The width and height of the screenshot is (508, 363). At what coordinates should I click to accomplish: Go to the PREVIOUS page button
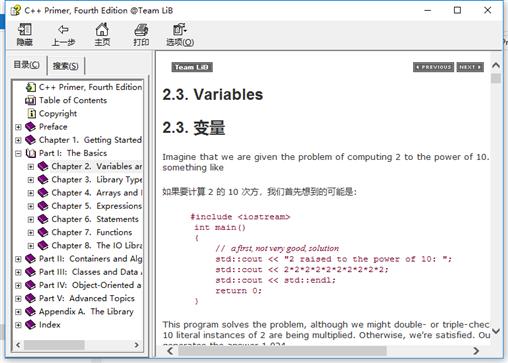[x=433, y=67]
